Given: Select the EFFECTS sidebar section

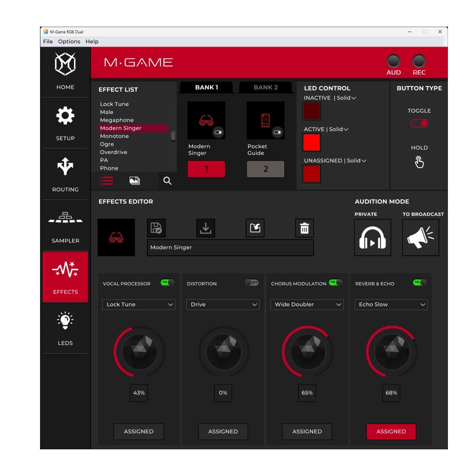Looking at the screenshot, I should (65, 277).
